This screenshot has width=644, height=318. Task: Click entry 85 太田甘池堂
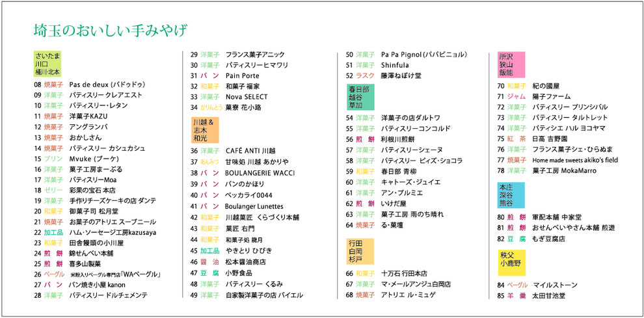(531, 296)
